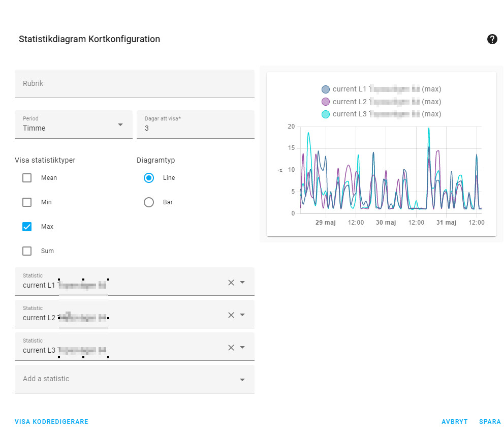This screenshot has width=504, height=434.
Task: Click the Rubrik title input field
Action: [134, 83]
